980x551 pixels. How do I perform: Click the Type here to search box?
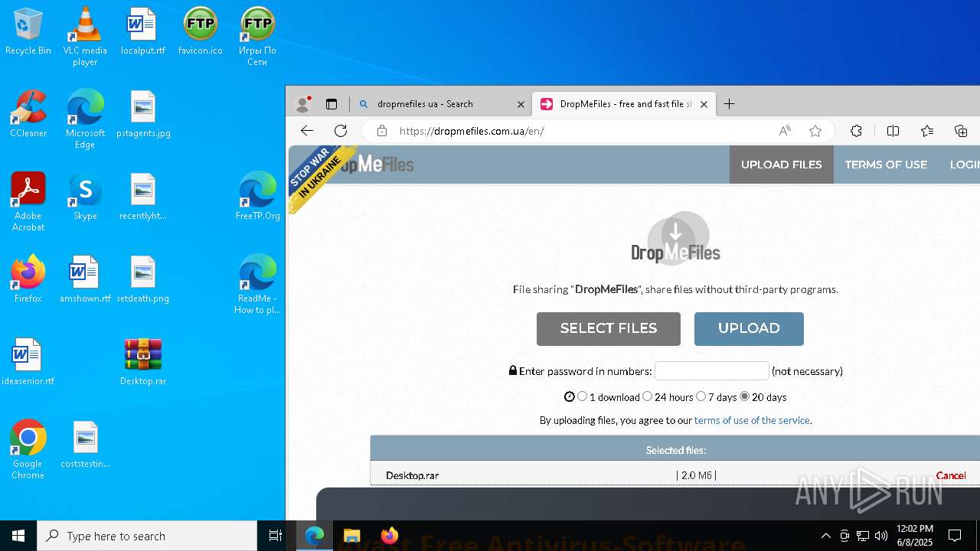coord(147,536)
